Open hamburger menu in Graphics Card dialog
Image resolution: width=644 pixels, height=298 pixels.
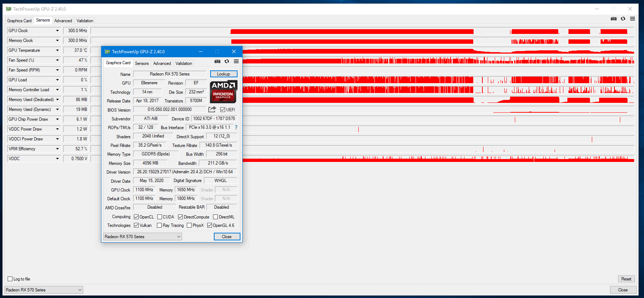pyautogui.click(x=236, y=61)
